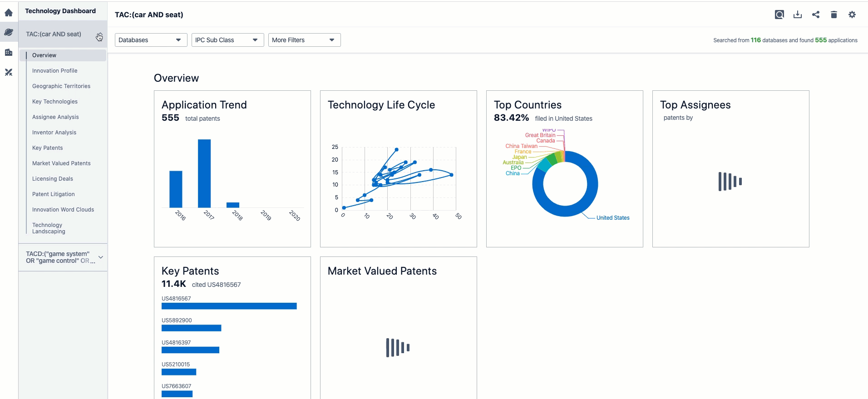The image size is (868, 399).
Task: Click the search query icon top right
Action: [x=779, y=15]
